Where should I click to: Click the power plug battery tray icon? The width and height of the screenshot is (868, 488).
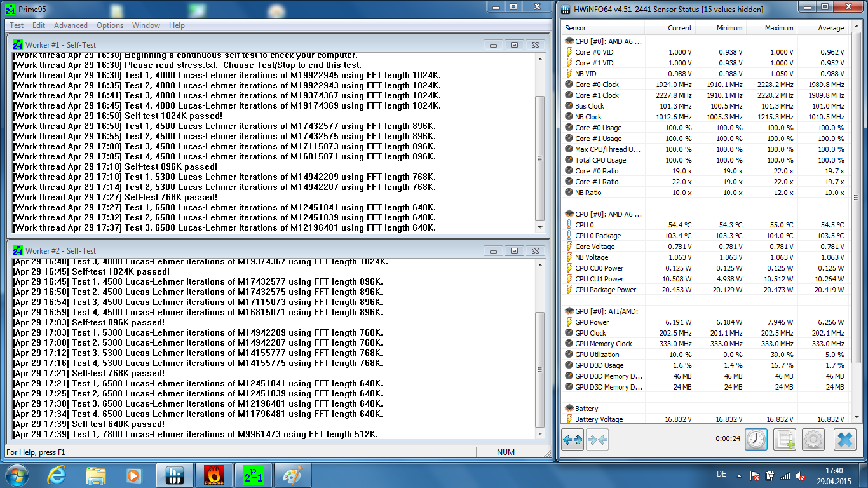(x=770, y=475)
